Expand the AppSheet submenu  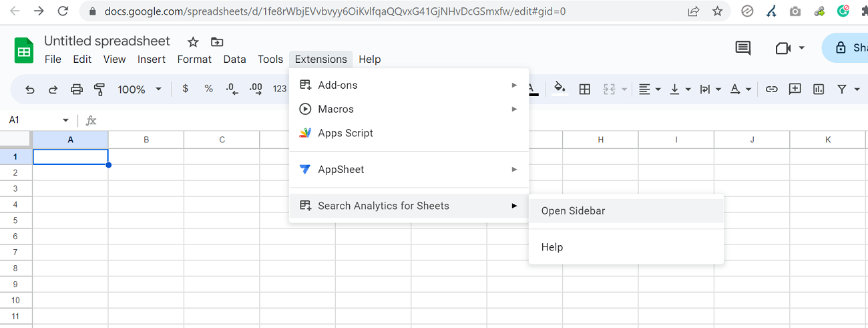pos(409,170)
